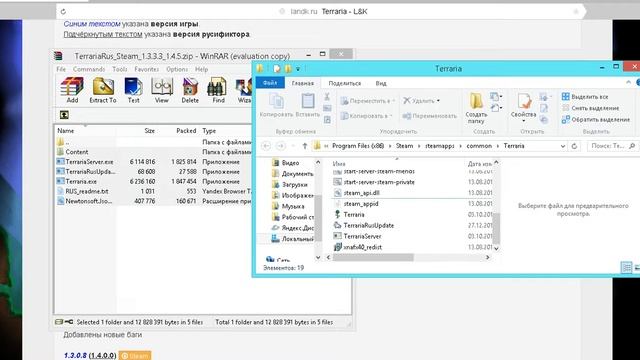Viewport: 640px width, 360px height.
Task: Click the Переименовать ribbon button
Action: click(x=429, y=116)
